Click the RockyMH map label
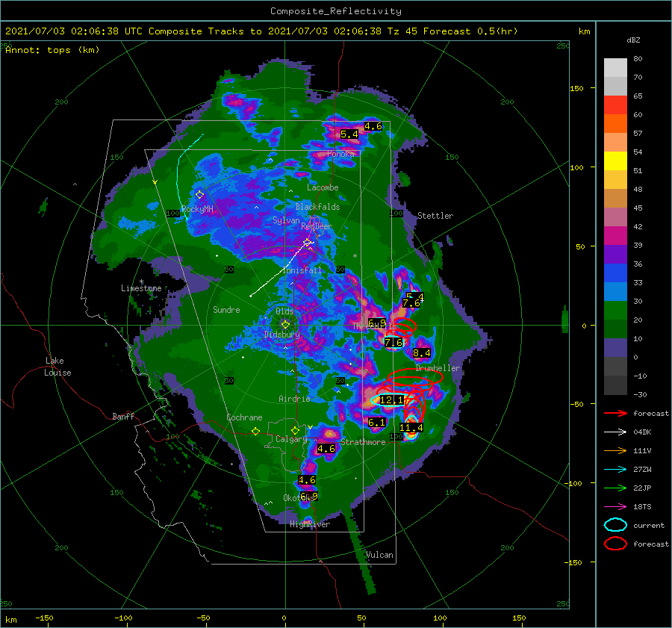Image resolution: width=672 pixels, height=628 pixels. click(197, 209)
